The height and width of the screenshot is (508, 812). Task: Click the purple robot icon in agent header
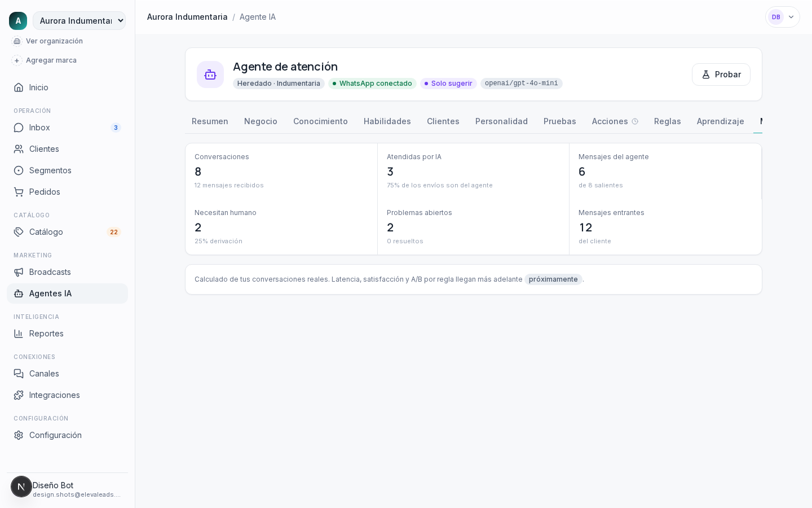(x=210, y=75)
